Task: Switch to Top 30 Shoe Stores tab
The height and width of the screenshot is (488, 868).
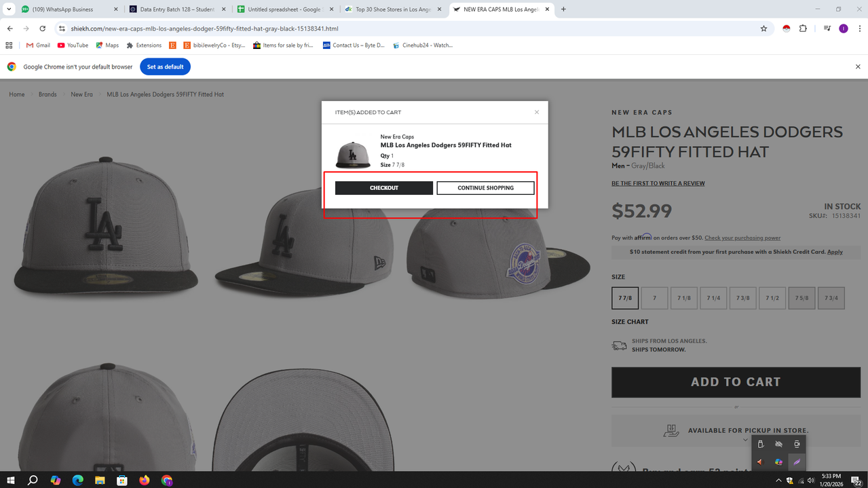Action: pos(394,10)
